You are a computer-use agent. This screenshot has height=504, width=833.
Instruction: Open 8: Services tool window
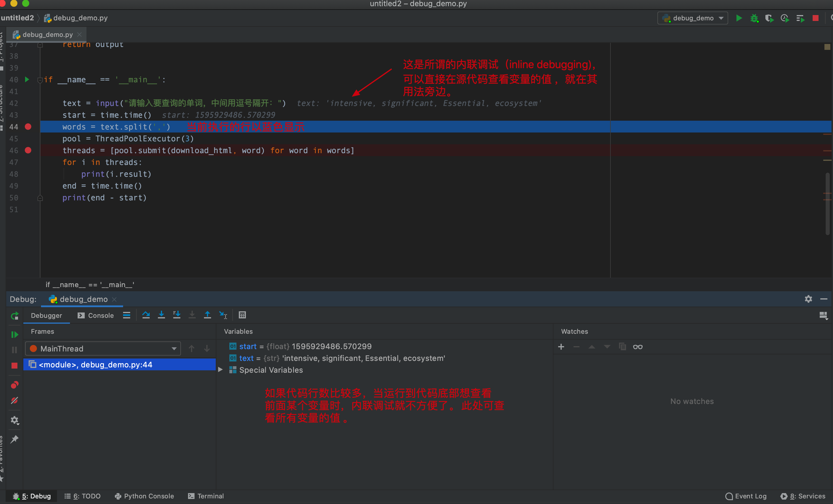[803, 496]
